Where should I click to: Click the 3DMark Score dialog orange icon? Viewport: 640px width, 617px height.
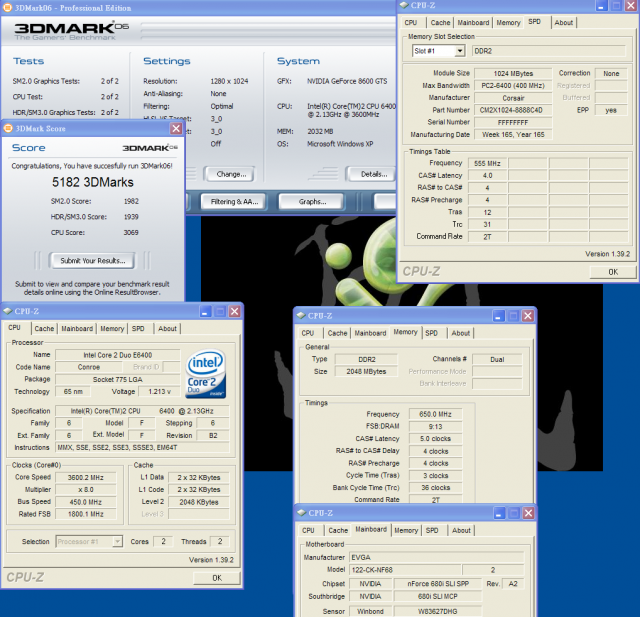8,128
